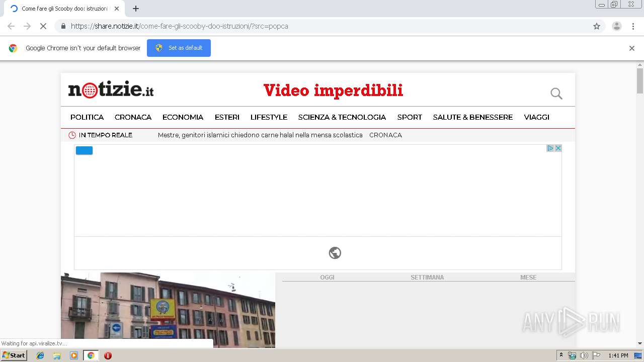Click the address bar URL

click(180, 26)
